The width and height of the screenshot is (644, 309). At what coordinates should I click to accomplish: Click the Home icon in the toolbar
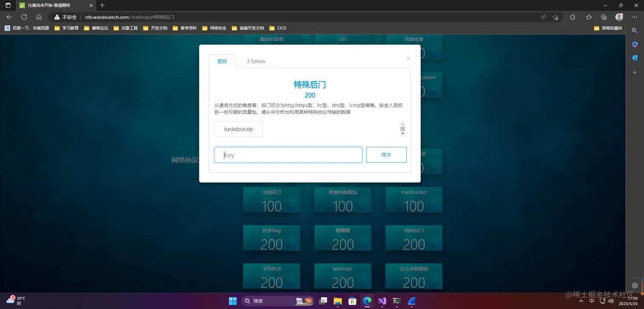click(39, 17)
